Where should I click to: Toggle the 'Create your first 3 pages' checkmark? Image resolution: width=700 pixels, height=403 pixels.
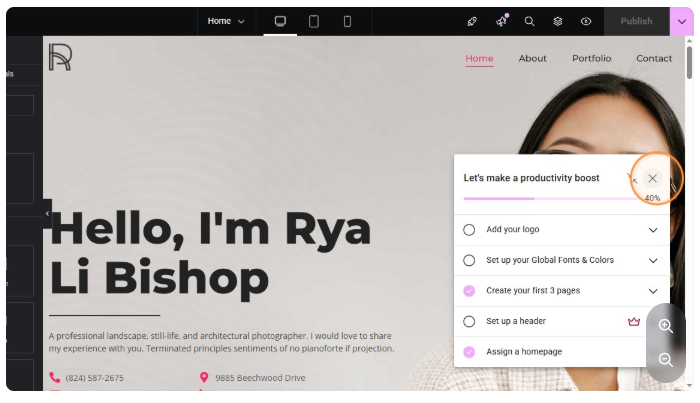coord(469,291)
